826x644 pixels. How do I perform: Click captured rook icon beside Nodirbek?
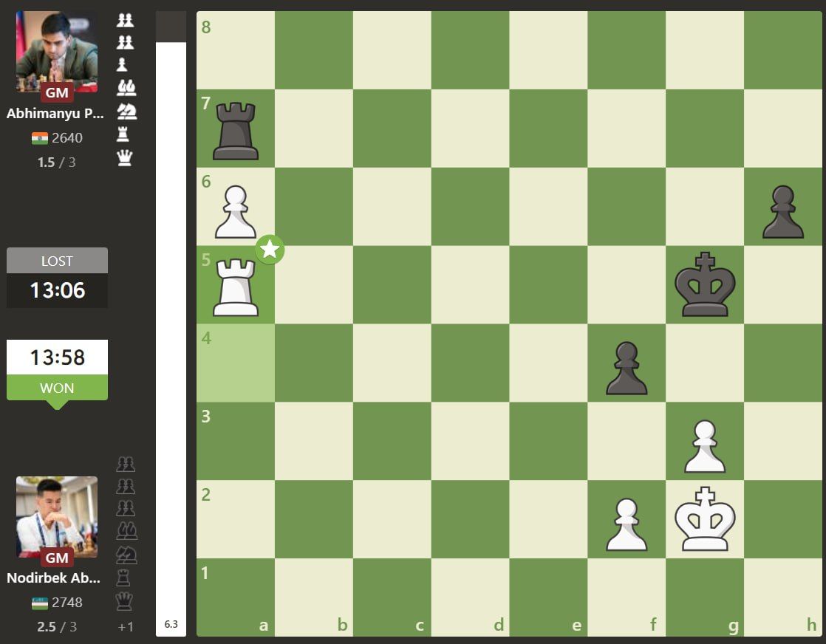pos(123,578)
